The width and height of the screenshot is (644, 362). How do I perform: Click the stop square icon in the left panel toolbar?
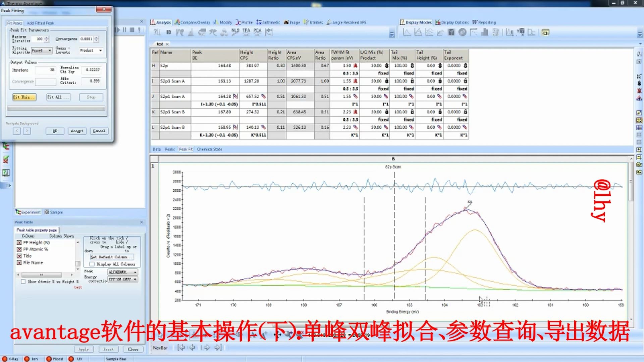[132, 30]
